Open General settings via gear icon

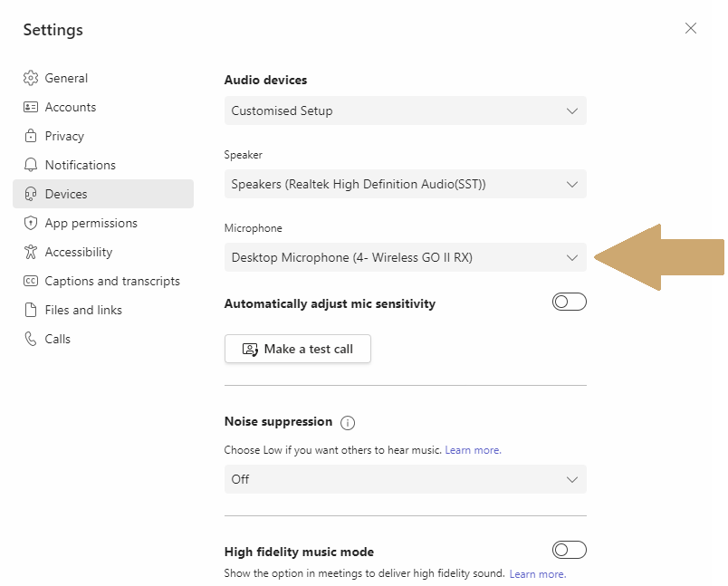coord(31,78)
